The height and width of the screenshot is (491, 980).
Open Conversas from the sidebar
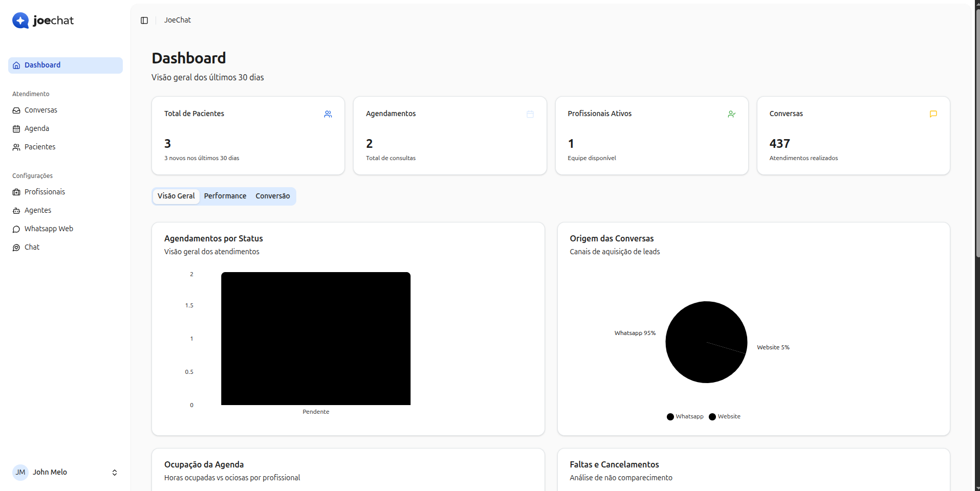pos(40,110)
